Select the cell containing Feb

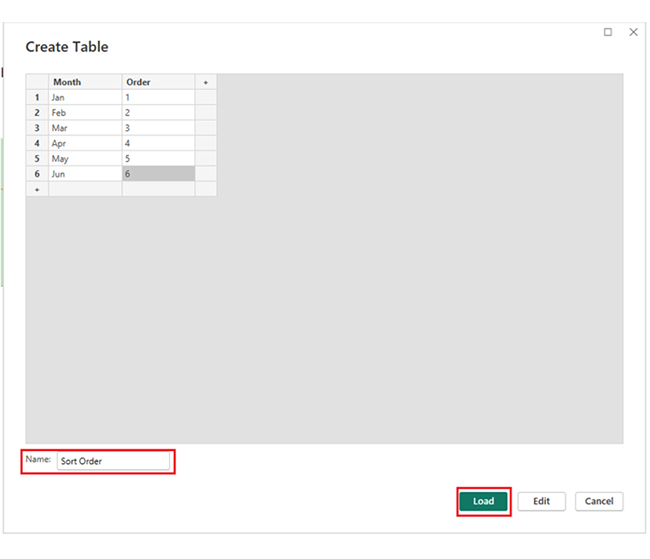click(85, 113)
